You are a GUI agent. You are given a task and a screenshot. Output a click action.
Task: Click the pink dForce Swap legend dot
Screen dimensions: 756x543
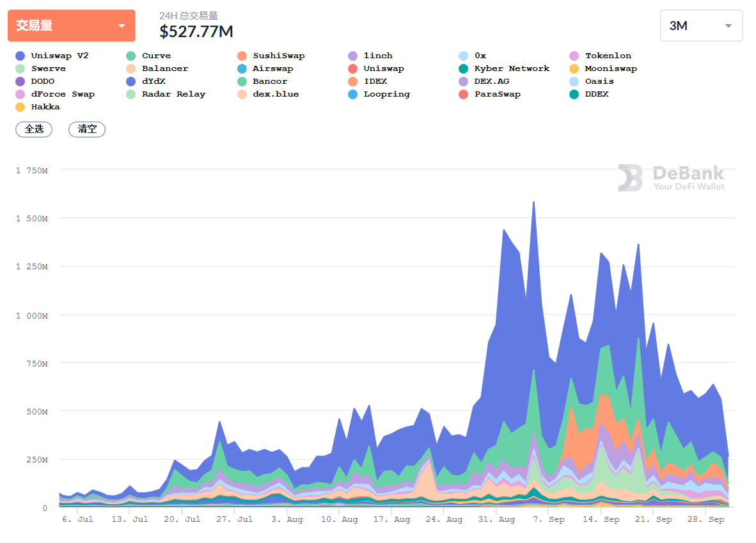[x=20, y=94]
